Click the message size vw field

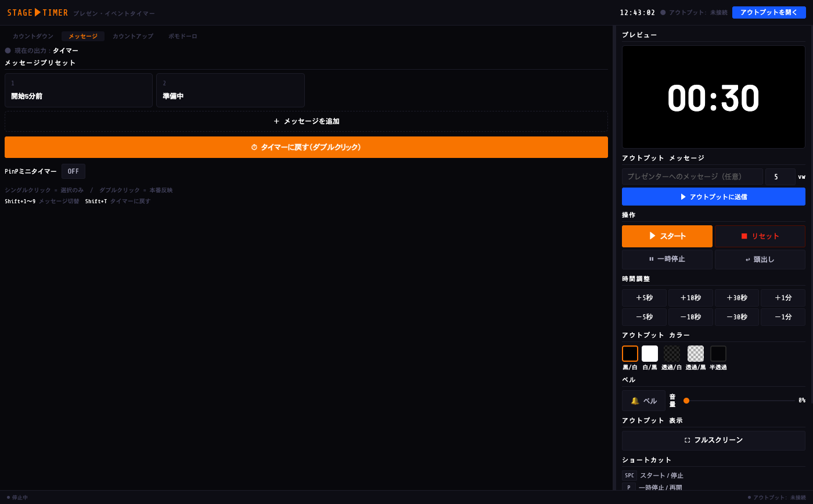(780, 177)
